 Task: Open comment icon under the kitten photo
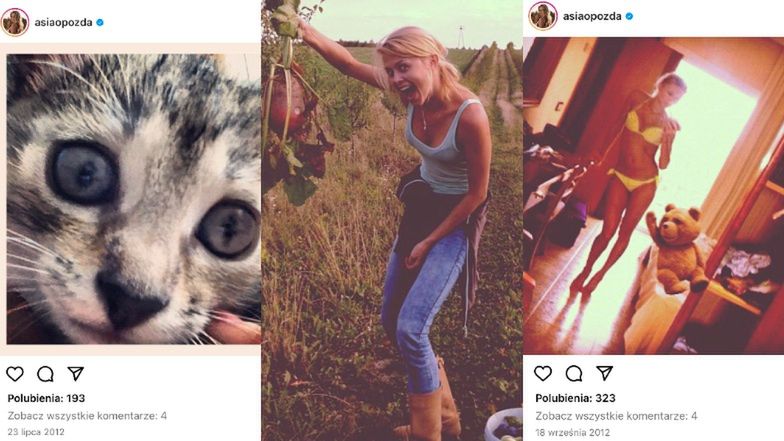pos(45,374)
